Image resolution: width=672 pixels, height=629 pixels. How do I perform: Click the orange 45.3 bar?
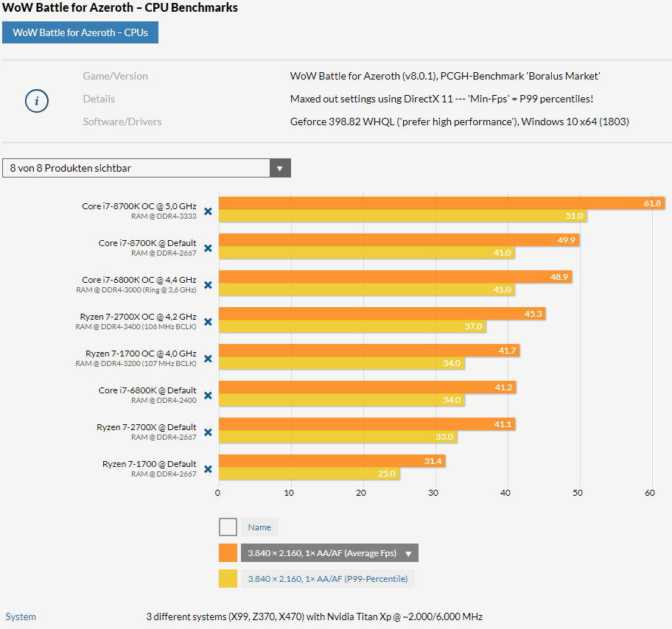point(382,314)
